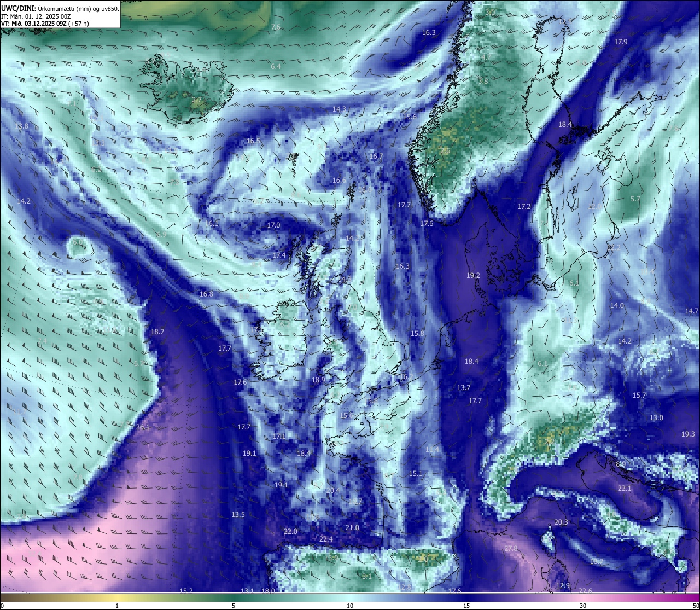Click the map value '14.7'
This screenshot has height=610, width=700.
click(x=692, y=311)
